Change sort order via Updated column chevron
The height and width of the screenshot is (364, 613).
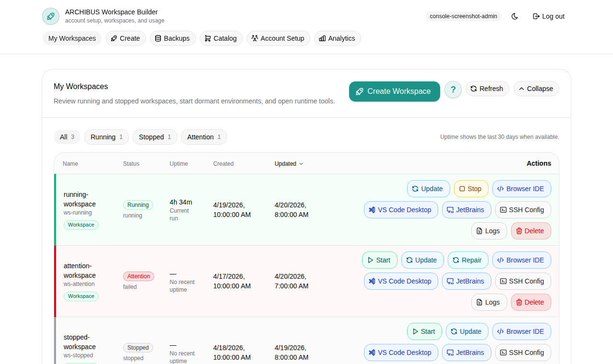coord(302,163)
